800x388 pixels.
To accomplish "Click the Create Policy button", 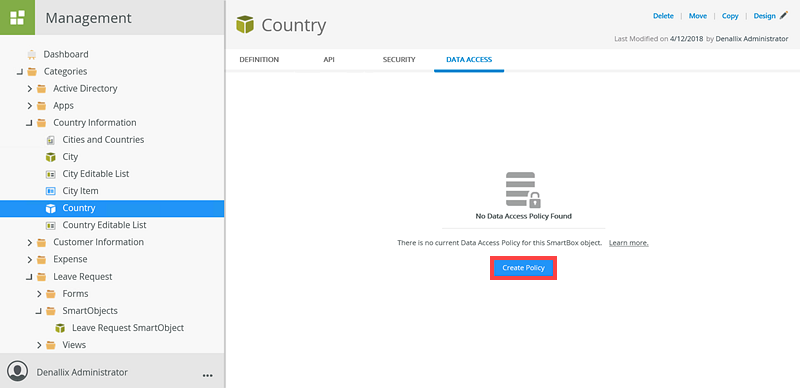I will click(523, 268).
